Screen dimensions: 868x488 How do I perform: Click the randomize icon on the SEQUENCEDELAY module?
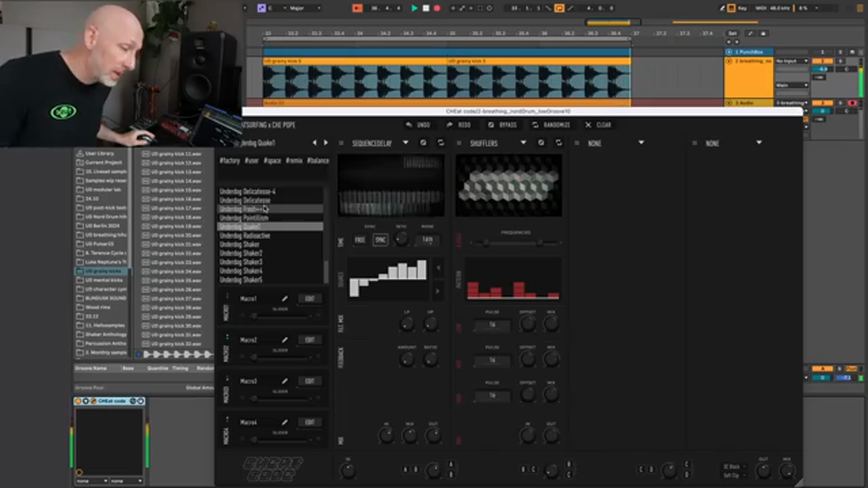tap(442, 143)
